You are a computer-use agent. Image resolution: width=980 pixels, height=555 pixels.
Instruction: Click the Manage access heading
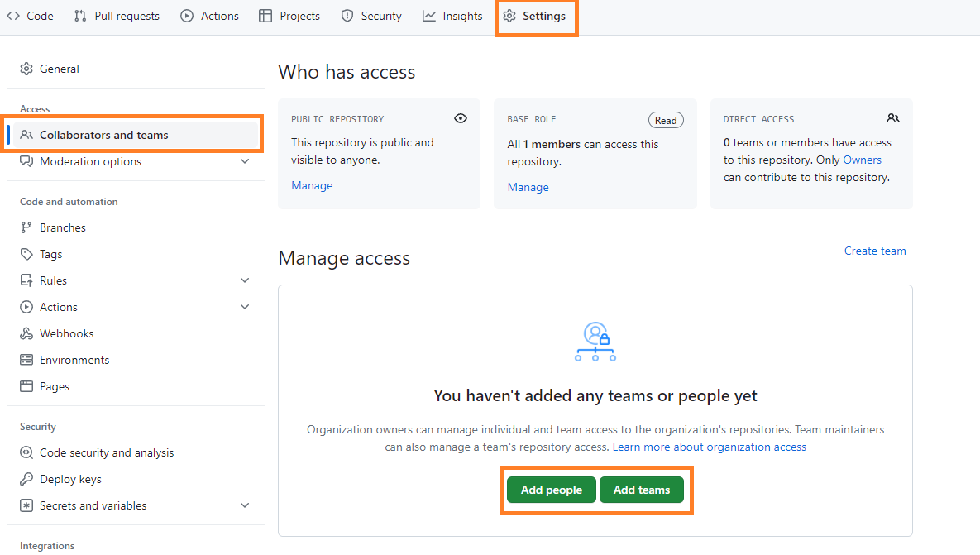(x=344, y=258)
